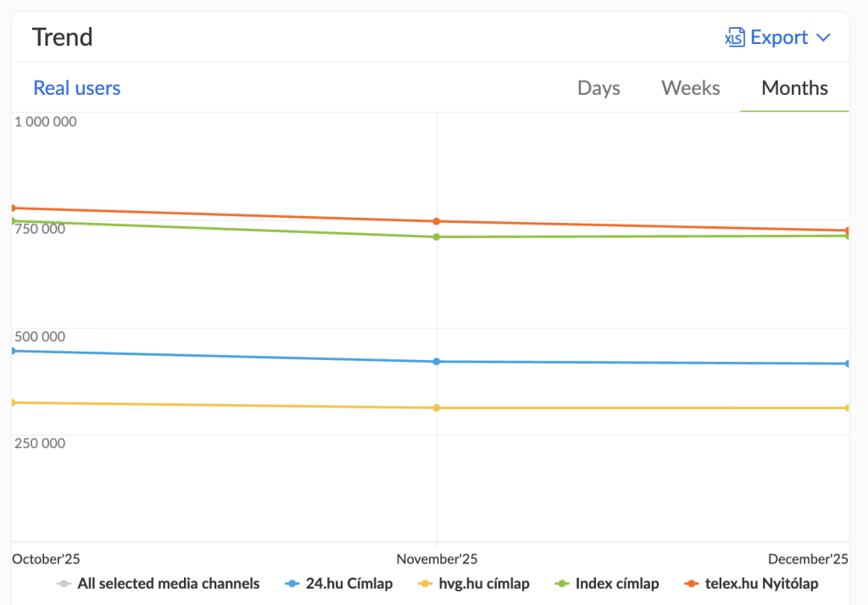Click the XLS export file icon
868x605 pixels.
(734, 37)
